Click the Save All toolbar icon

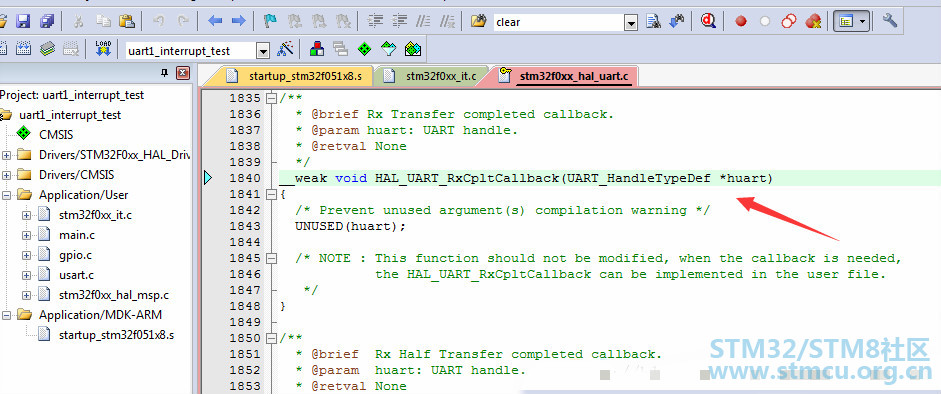point(47,22)
